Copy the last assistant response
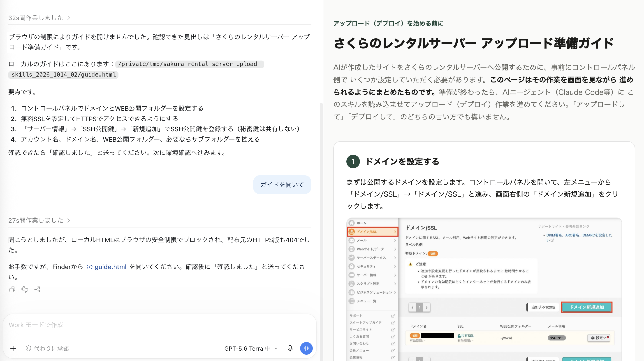 12,289
